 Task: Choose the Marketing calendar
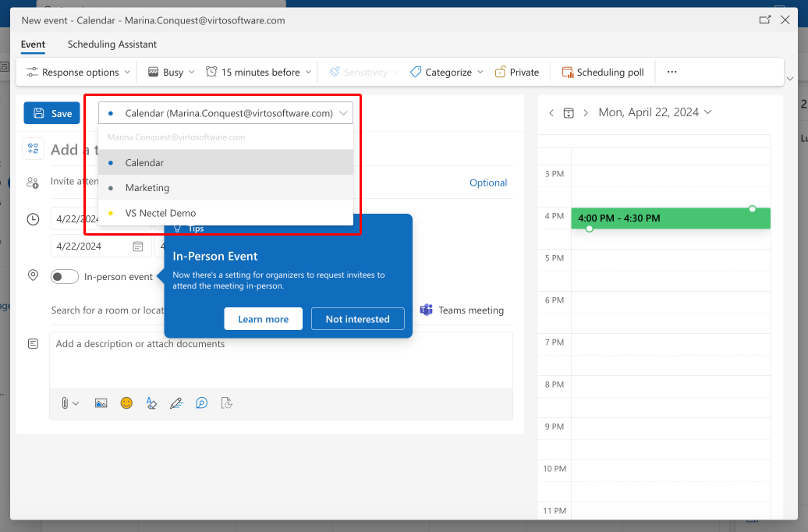tap(225, 188)
